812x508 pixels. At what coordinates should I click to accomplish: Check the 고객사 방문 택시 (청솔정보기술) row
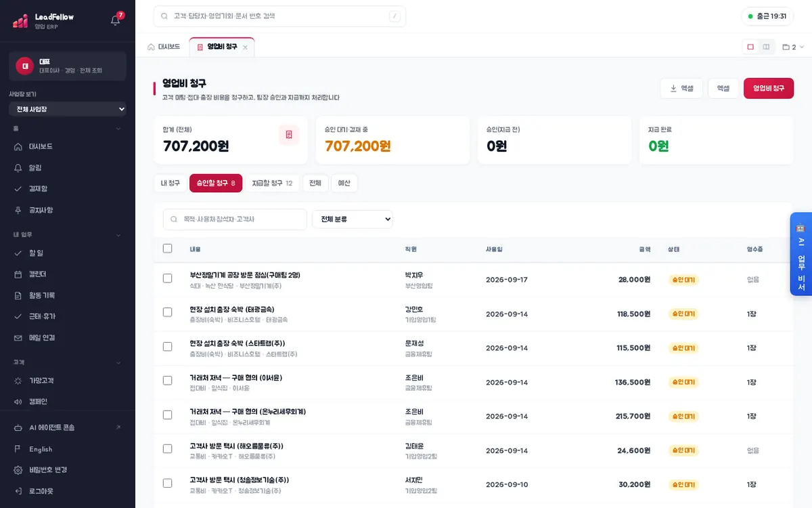(x=168, y=483)
